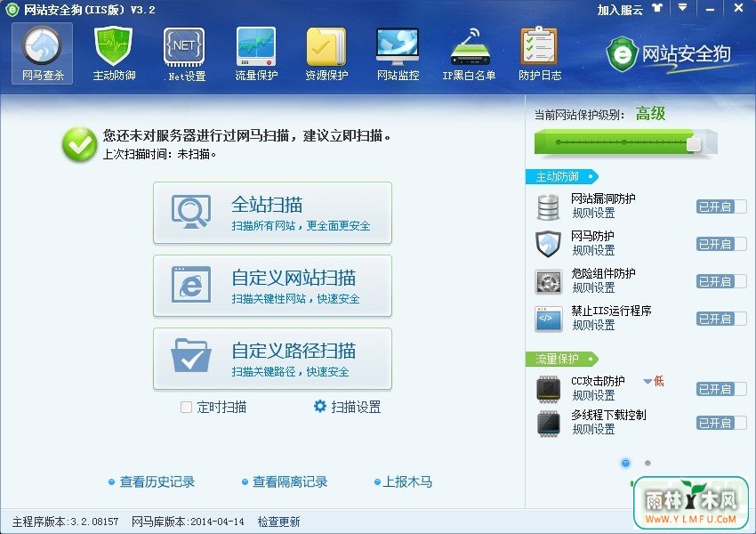Click the chip icon for CC攻击防护
The image size is (756, 534).
(549, 389)
